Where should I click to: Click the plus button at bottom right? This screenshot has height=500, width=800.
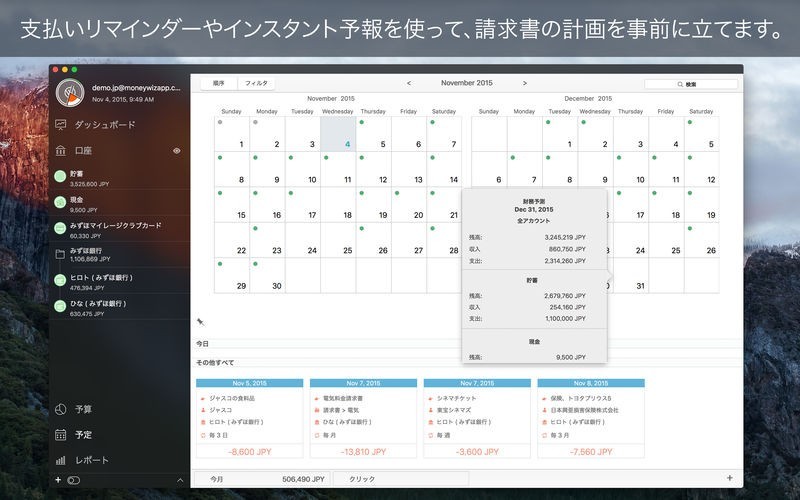729,478
